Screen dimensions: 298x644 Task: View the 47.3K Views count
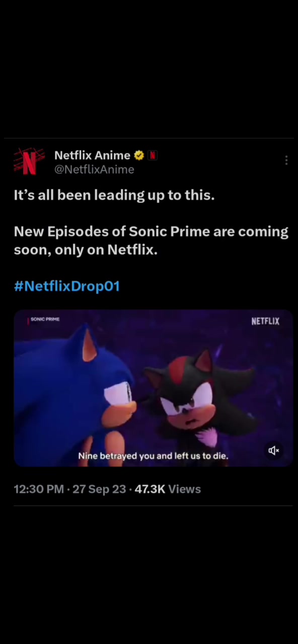pyautogui.click(x=168, y=489)
